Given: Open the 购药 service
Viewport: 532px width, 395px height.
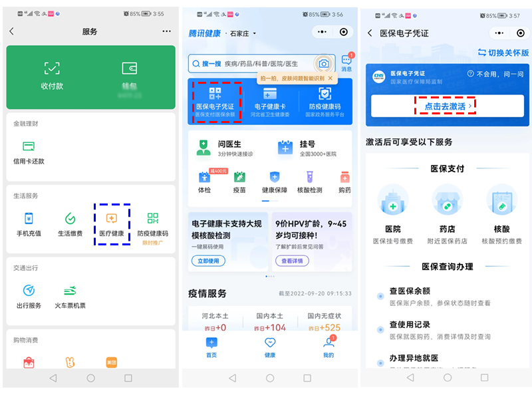Looking at the screenshot, I should click(x=344, y=183).
